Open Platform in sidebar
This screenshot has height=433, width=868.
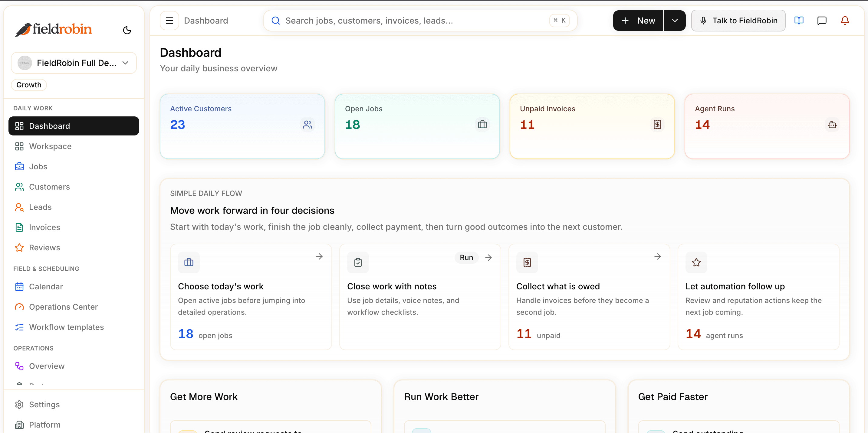click(74, 425)
